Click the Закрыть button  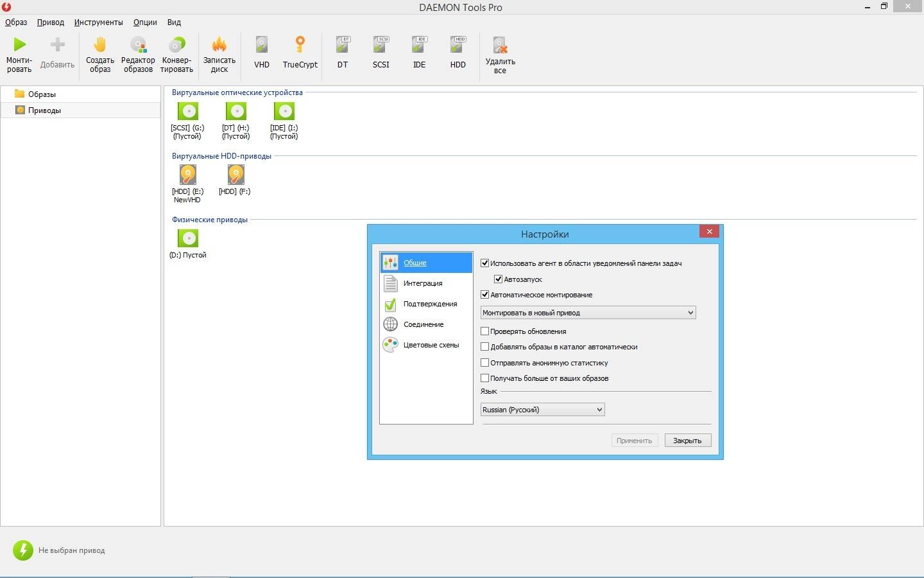(687, 441)
